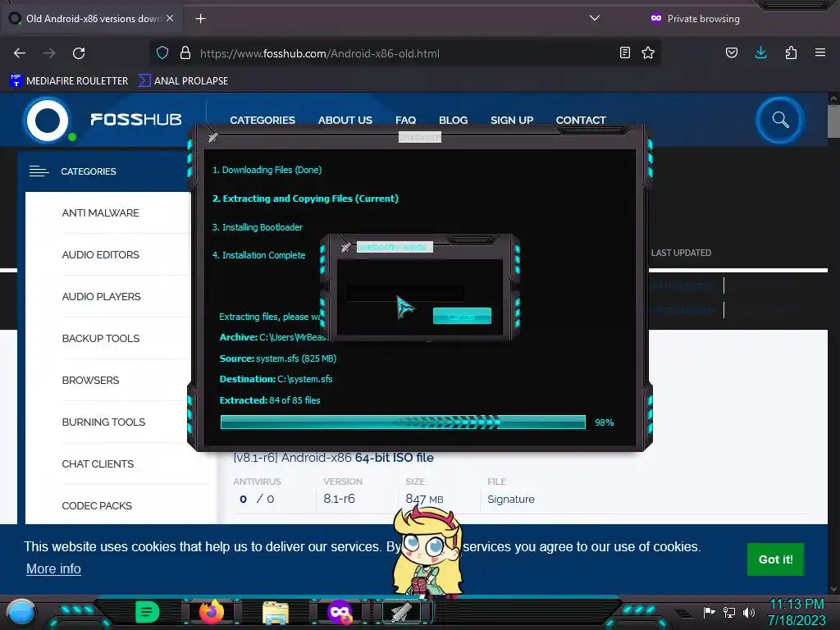This screenshot has height=630, width=840.
Task: Open FAQ navigation item
Action: (405, 120)
